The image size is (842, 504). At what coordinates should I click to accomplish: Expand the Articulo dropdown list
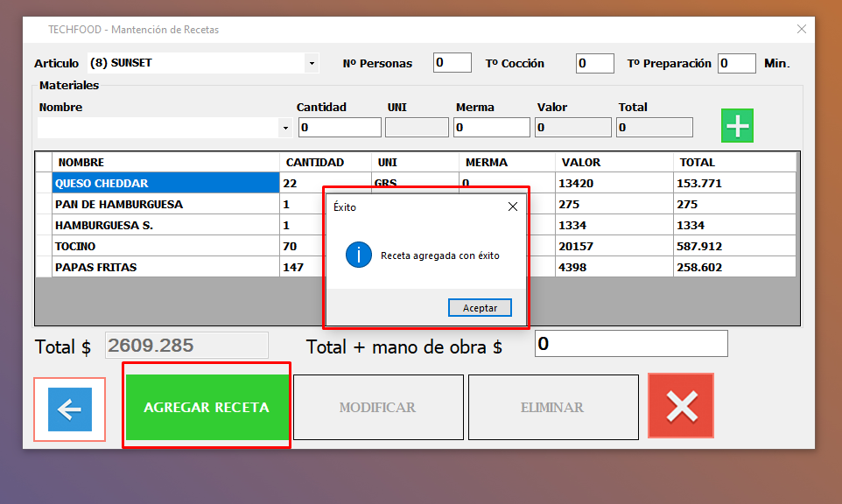click(x=312, y=64)
